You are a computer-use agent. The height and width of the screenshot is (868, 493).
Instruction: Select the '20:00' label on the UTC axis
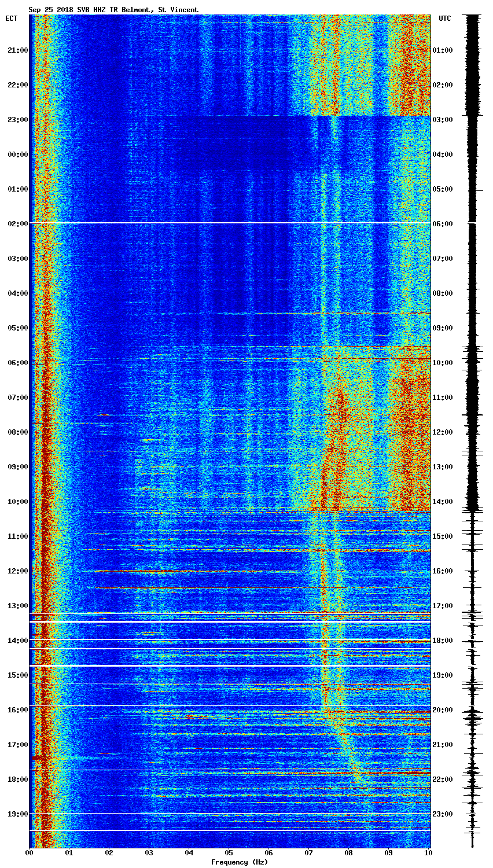point(443,710)
